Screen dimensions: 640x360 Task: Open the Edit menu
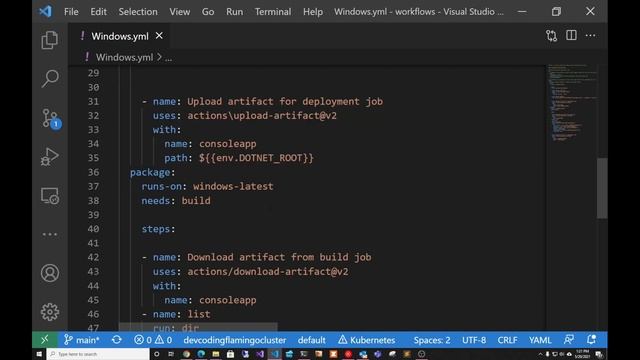tap(98, 11)
